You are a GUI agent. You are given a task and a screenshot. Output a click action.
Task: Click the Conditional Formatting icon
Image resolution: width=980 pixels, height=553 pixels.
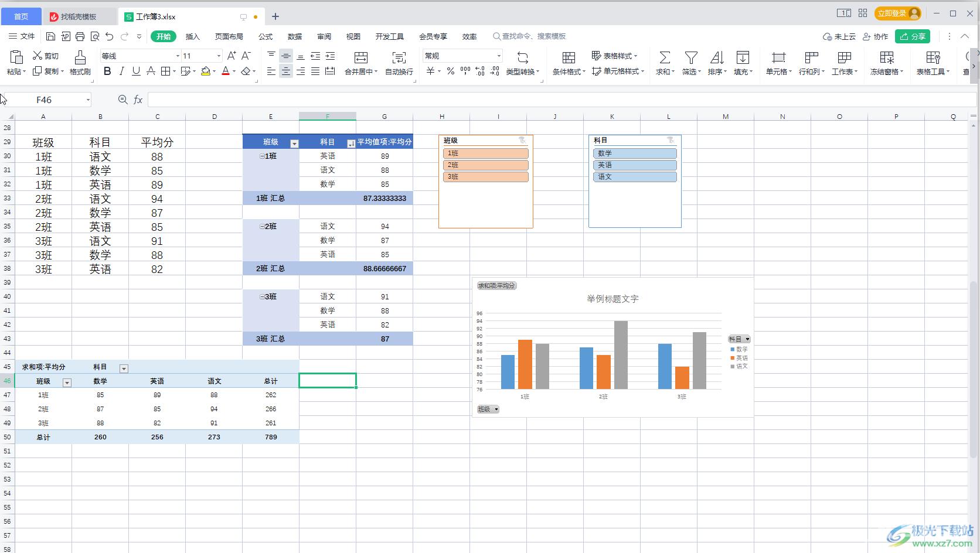point(569,57)
